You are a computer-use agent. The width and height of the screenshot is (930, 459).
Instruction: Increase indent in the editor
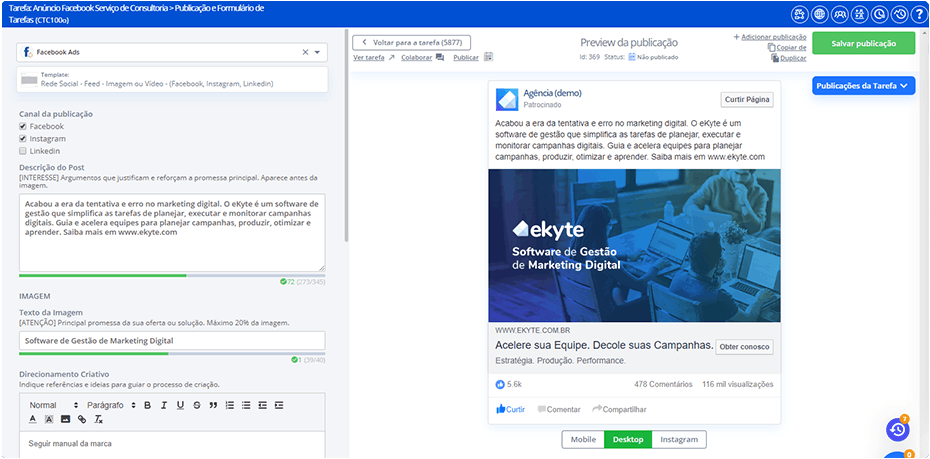click(x=279, y=405)
